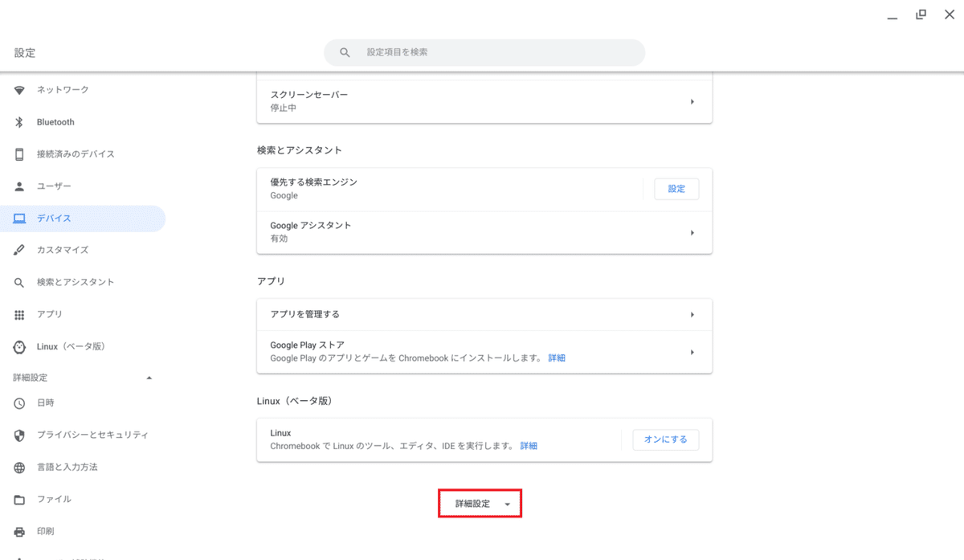Select the 日時 clock icon
The image size is (964, 560).
pyautogui.click(x=19, y=403)
